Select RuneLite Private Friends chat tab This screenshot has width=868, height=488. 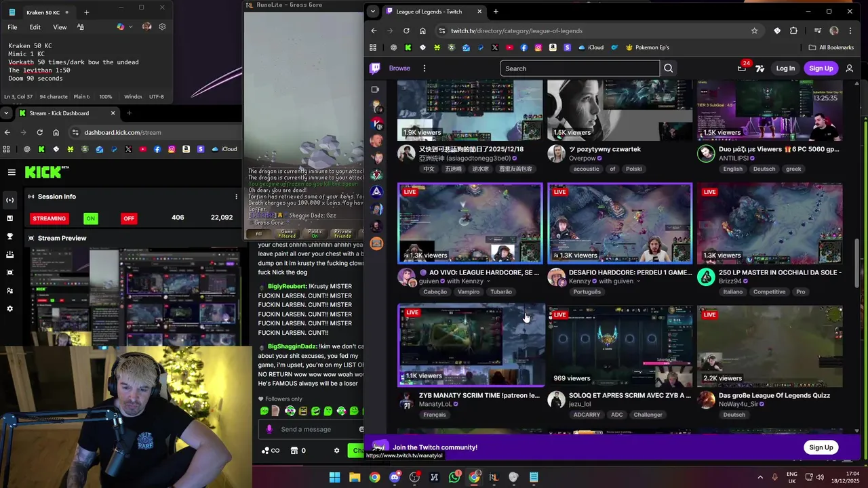point(342,233)
